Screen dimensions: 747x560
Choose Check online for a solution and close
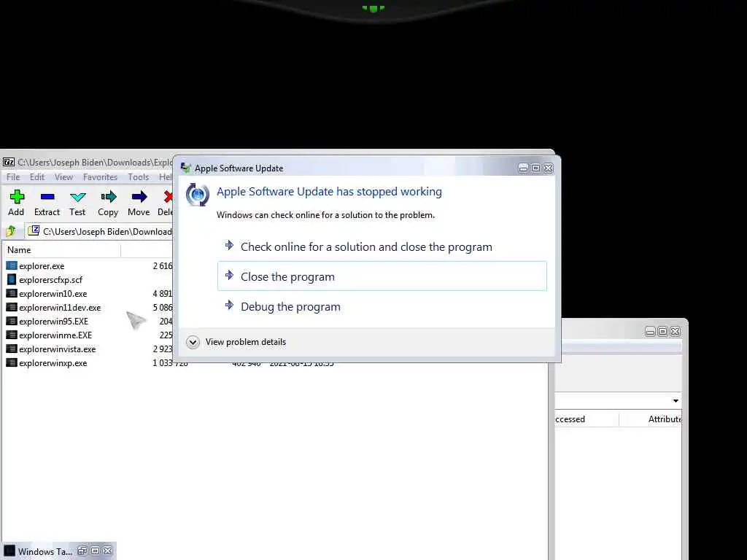point(382,246)
